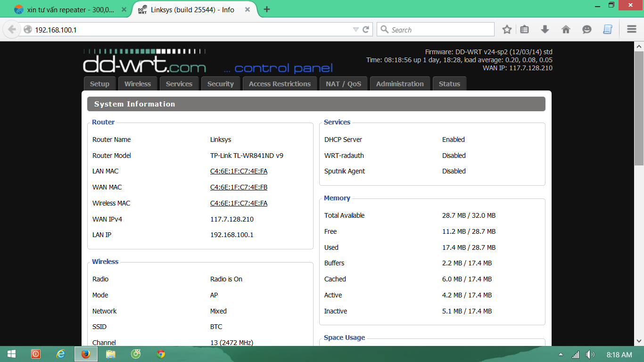This screenshot has width=644, height=362.
Task: Open the Firefox hamburger menu
Action: pyautogui.click(x=632, y=30)
